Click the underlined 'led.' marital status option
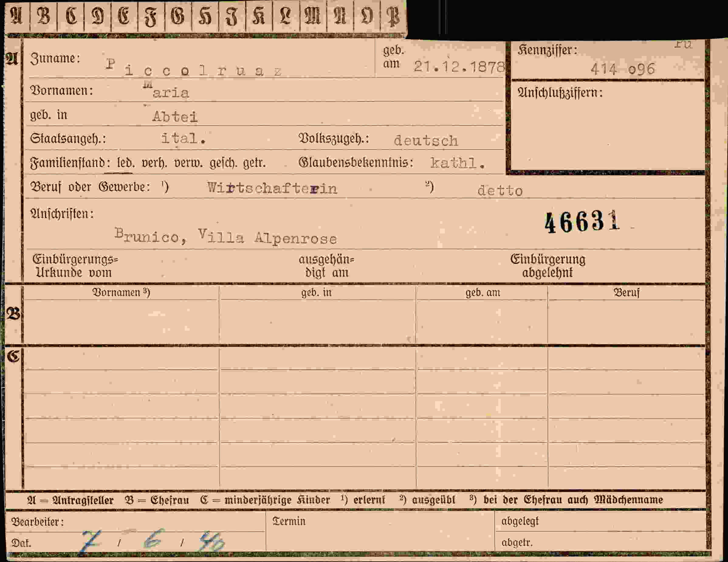Screen dimensions: 728x562 (x=126, y=163)
